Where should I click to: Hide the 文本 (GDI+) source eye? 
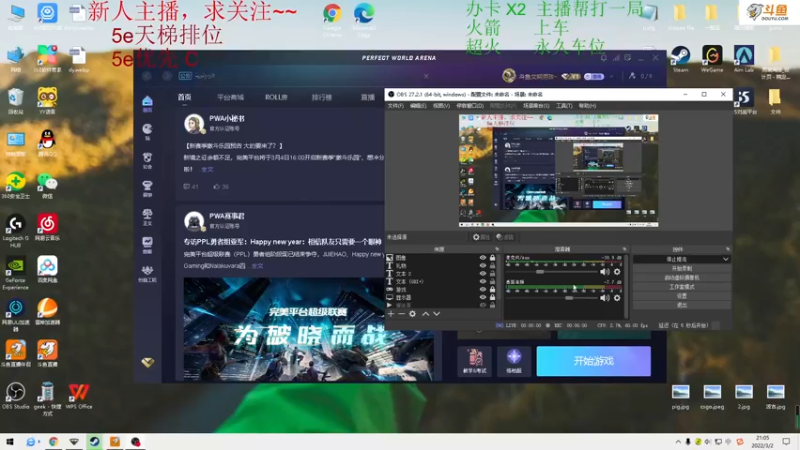tap(483, 282)
